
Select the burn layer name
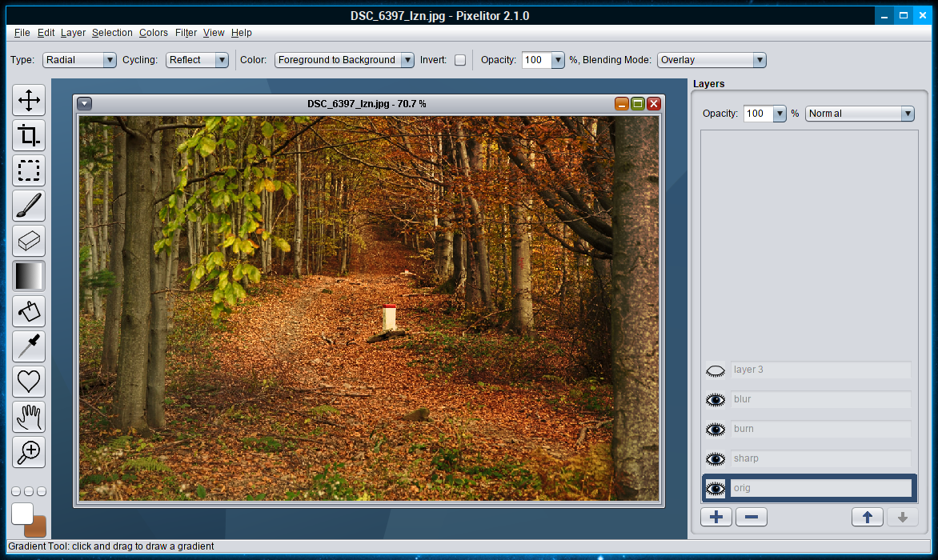821,429
